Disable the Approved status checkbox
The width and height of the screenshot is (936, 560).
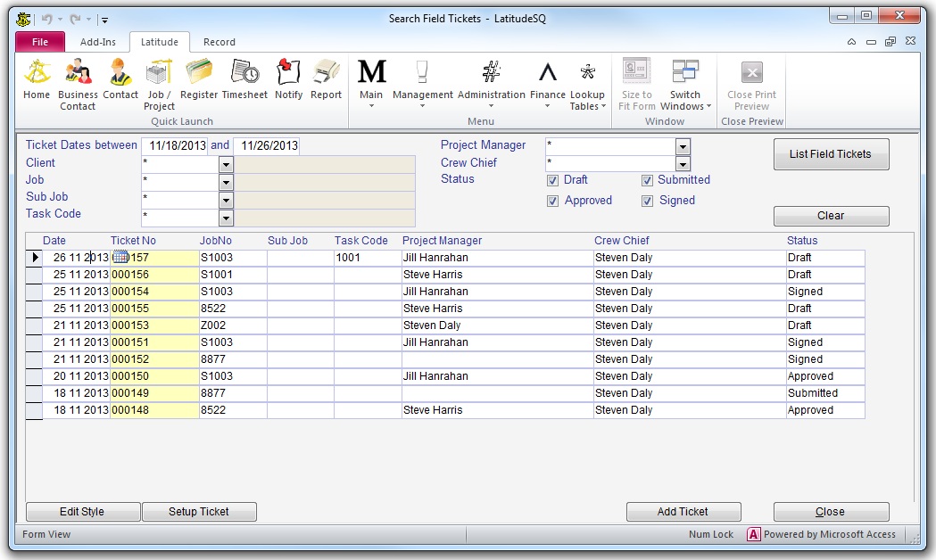(x=553, y=202)
